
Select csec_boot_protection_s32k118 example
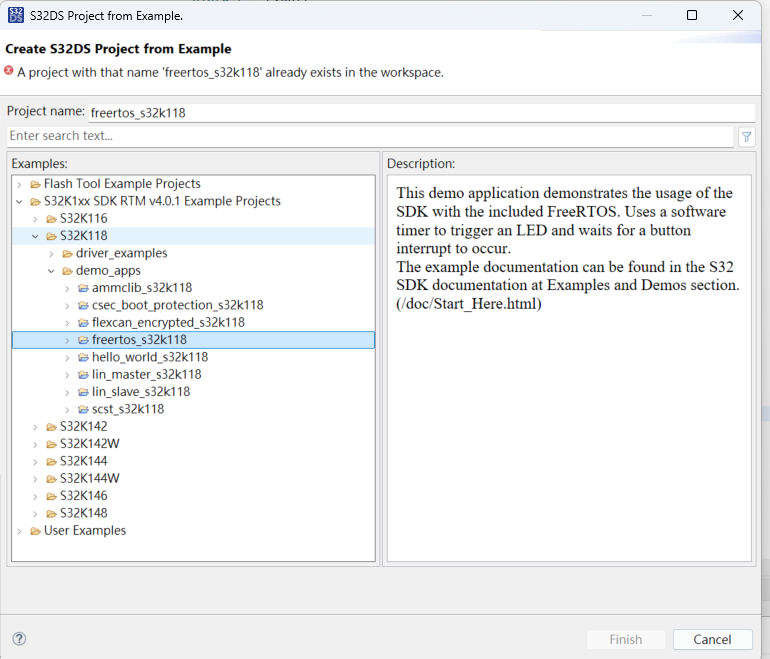point(177,305)
